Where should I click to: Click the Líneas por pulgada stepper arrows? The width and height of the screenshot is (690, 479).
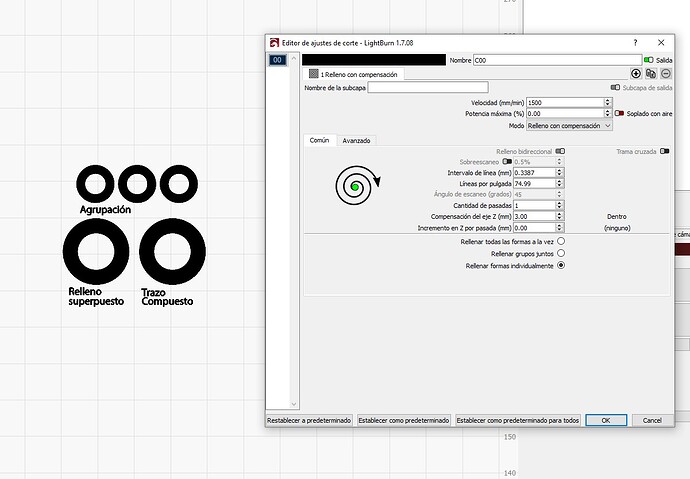coord(559,183)
